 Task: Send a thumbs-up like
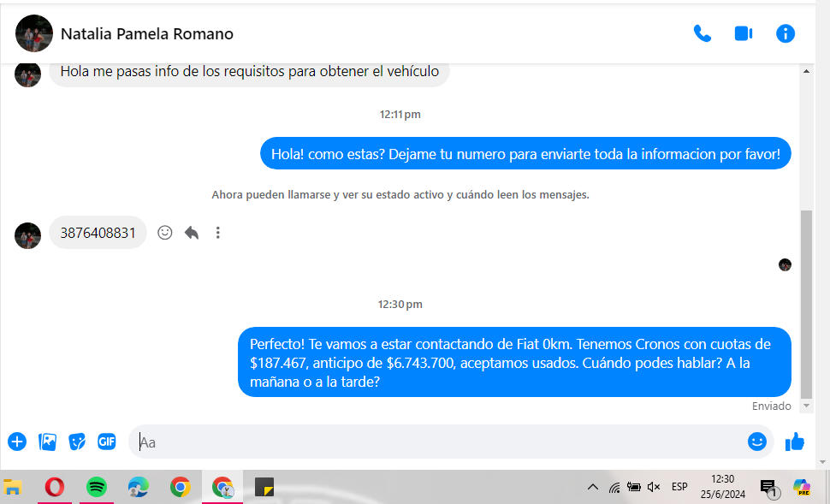pos(795,442)
